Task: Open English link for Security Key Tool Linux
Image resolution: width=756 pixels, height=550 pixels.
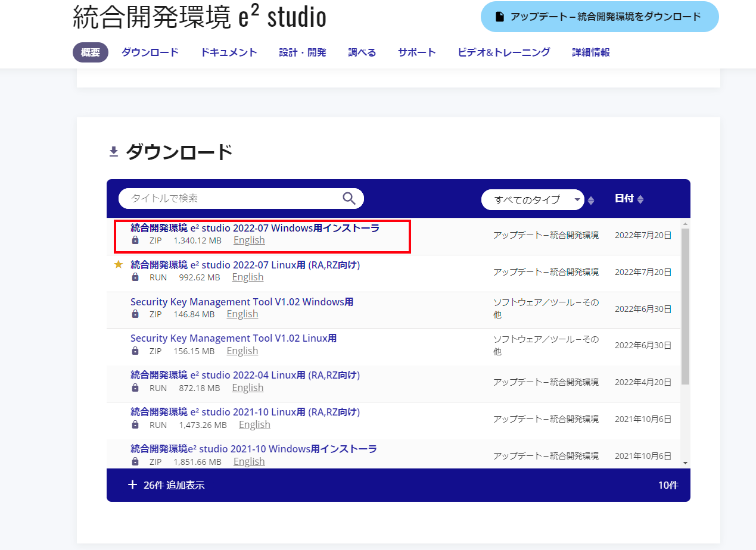Action: [242, 351]
